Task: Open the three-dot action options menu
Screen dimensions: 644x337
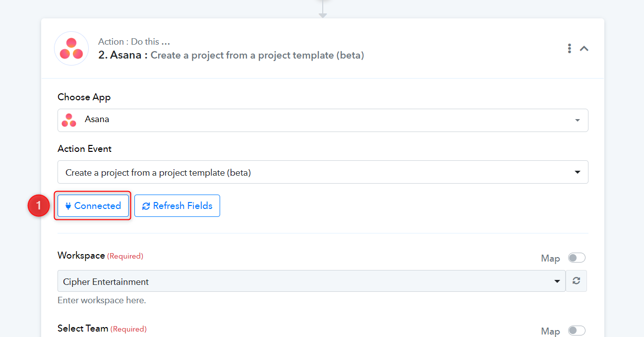Action: 570,49
